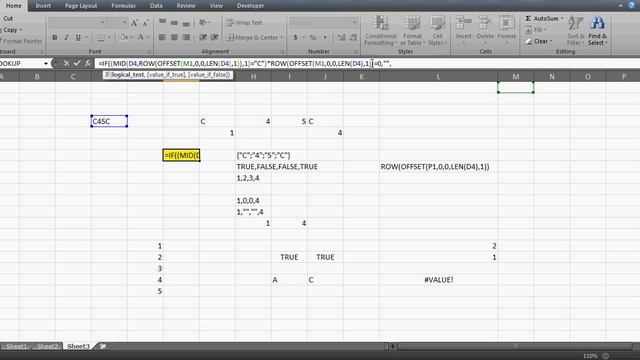The width and height of the screenshot is (640, 360).
Task: Open Excel Help question mark icon
Action: point(632,5)
